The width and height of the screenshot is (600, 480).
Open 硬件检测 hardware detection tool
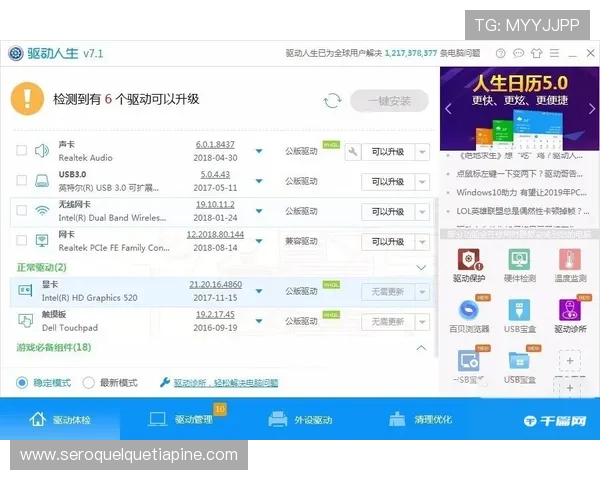pos(519,266)
